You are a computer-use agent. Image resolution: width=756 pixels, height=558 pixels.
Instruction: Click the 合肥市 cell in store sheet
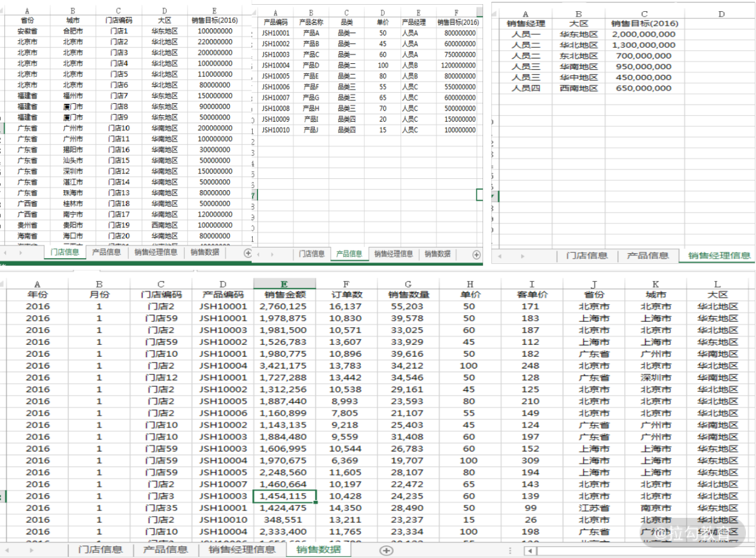[x=74, y=31]
